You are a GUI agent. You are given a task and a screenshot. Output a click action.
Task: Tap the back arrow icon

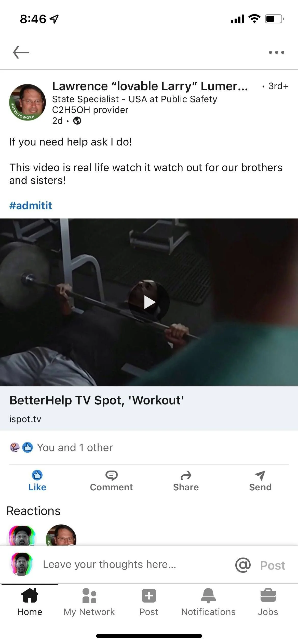(21, 52)
